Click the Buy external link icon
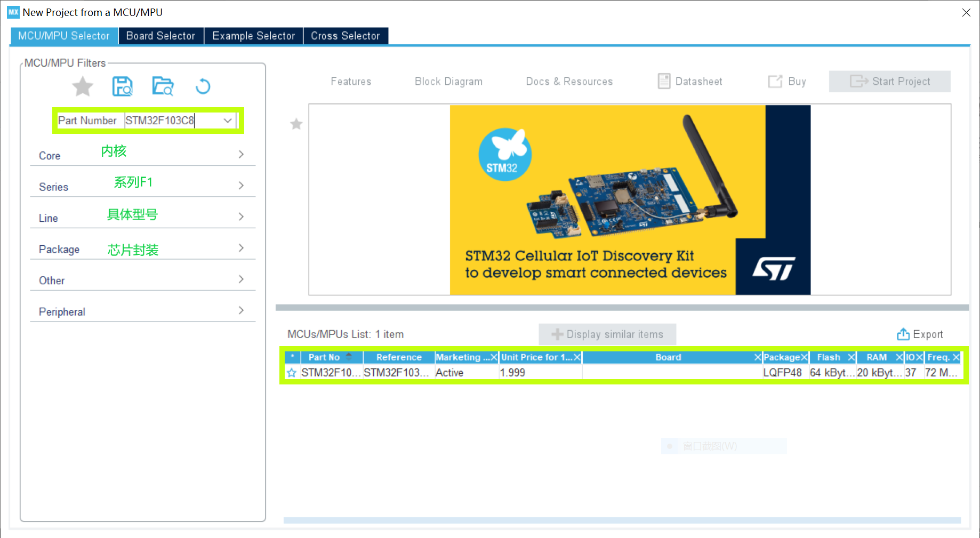The height and width of the screenshot is (538, 980). [x=775, y=81]
